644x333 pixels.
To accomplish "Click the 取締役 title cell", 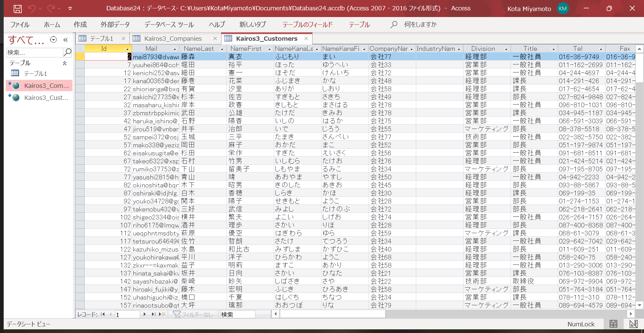I will click(534, 281).
